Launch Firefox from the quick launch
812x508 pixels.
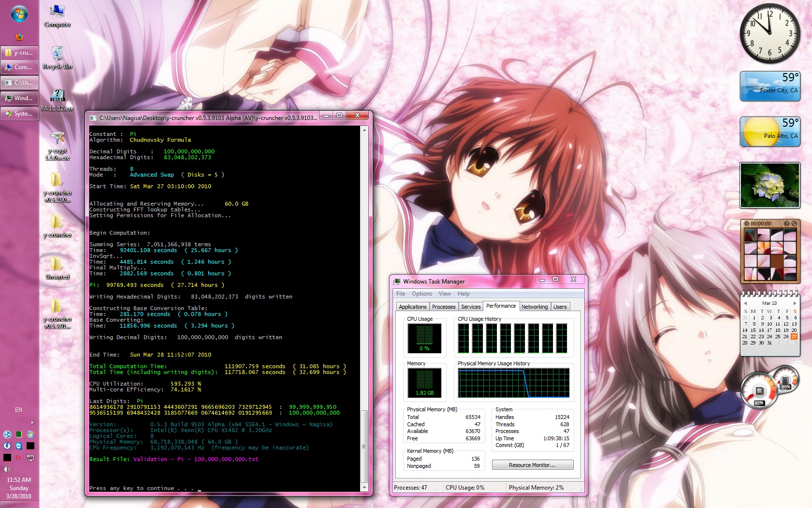pyautogui.click(x=19, y=37)
